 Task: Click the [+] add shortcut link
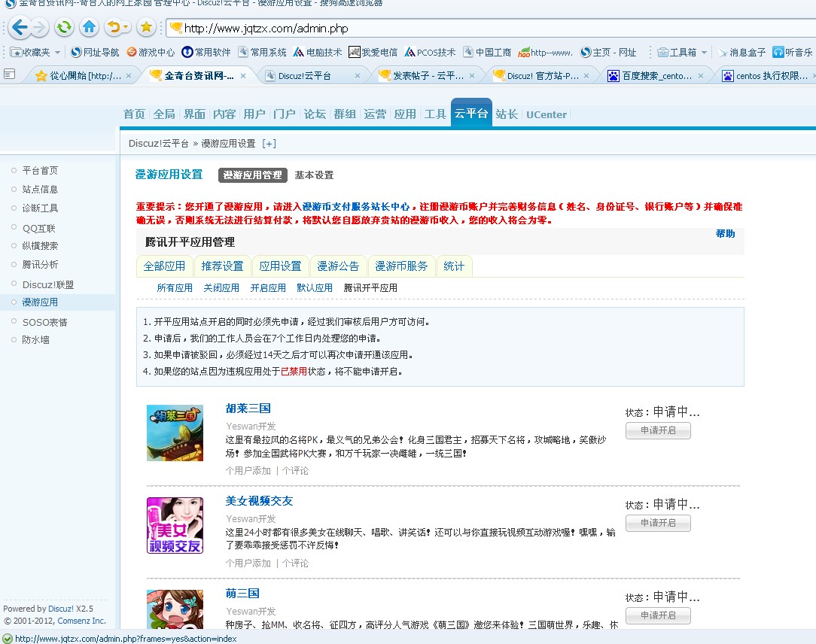coord(269,144)
